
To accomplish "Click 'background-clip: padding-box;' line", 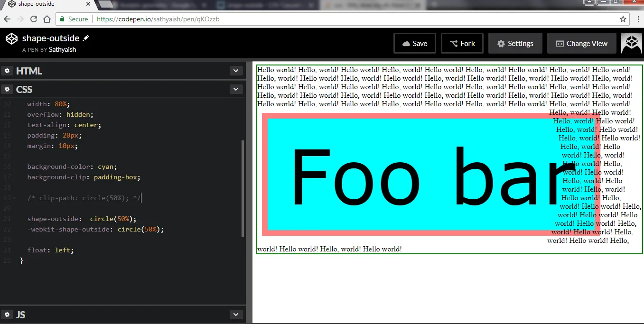I will 84,177.
